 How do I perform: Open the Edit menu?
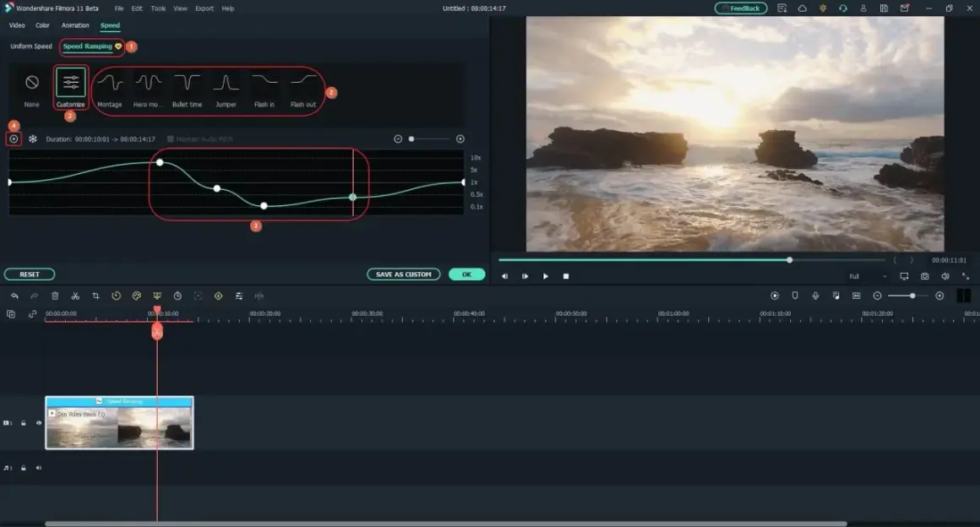137,8
